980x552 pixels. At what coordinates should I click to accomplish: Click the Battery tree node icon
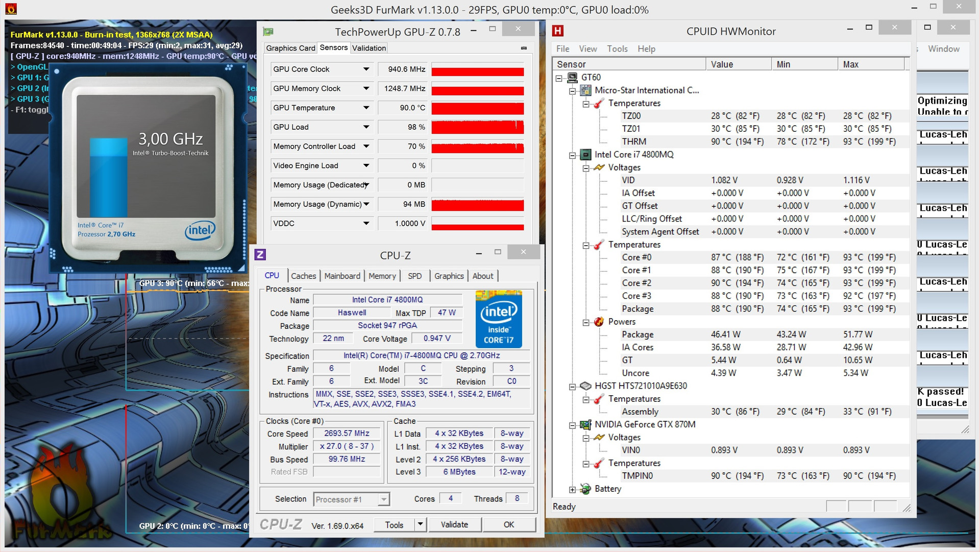[585, 489]
